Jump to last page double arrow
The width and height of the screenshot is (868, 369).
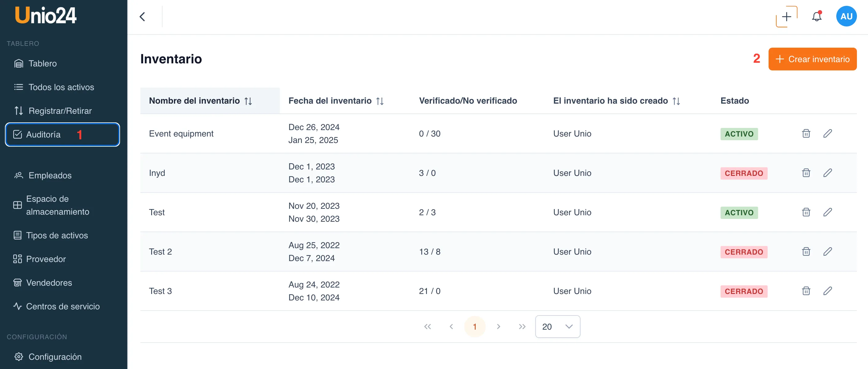click(522, 327)
